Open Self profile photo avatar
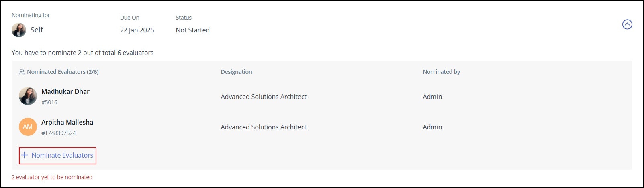This screenshot has width=644, height=188. click(x=19, y=30)
